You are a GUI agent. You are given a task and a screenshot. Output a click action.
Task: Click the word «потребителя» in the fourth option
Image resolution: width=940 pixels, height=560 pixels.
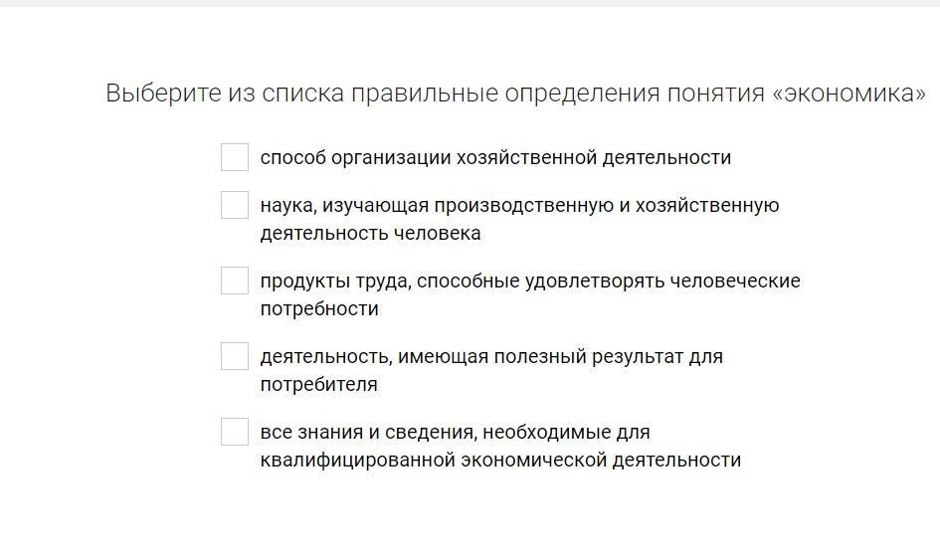click(x=318, y=384)
